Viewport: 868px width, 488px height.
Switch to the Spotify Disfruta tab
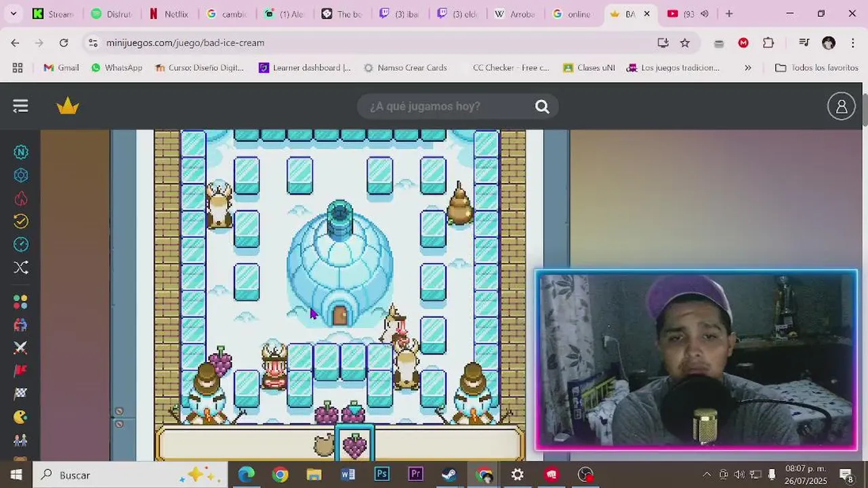(112, 14)
